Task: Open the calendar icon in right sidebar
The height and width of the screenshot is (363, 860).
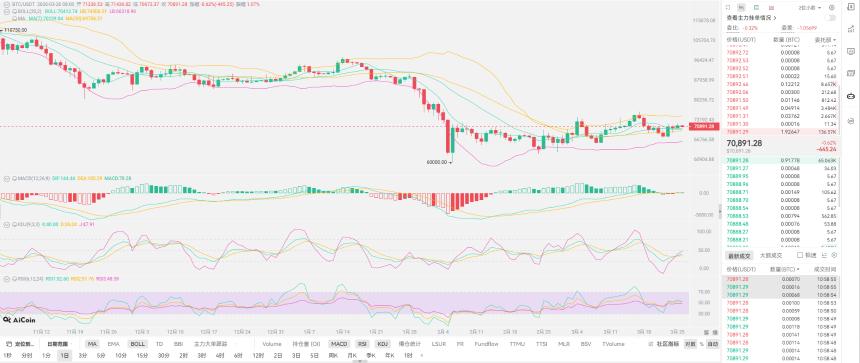Action: 851,74
